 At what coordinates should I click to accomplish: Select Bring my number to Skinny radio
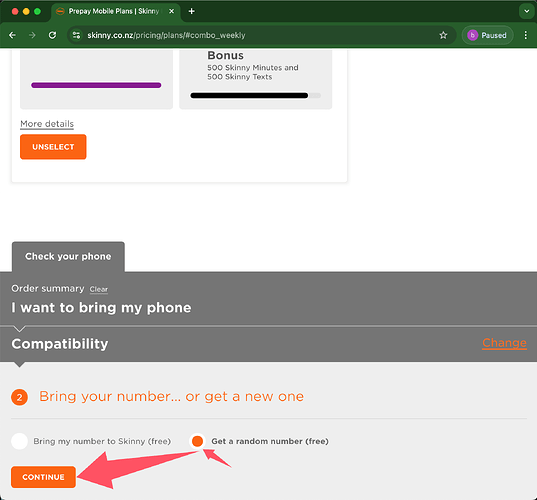coord(20,441)
